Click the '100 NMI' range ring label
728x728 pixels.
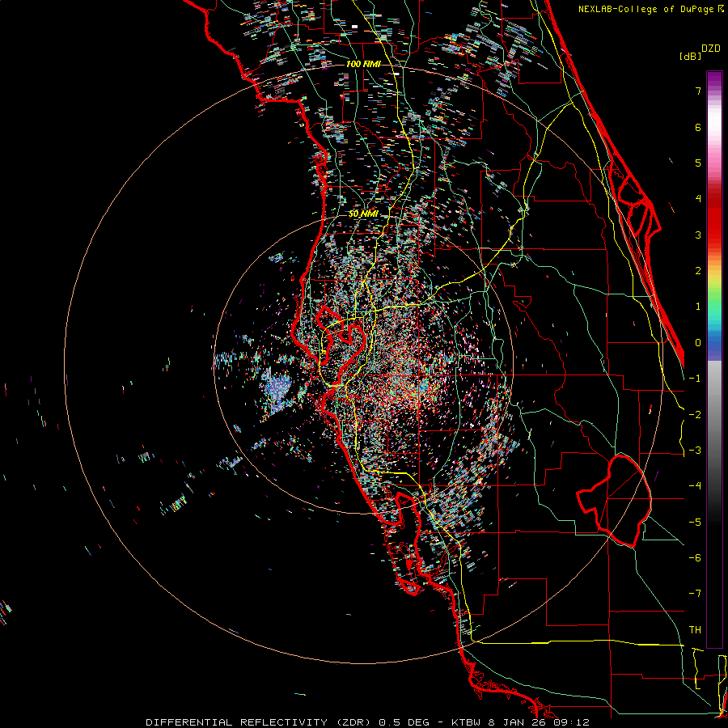point(363,64)
